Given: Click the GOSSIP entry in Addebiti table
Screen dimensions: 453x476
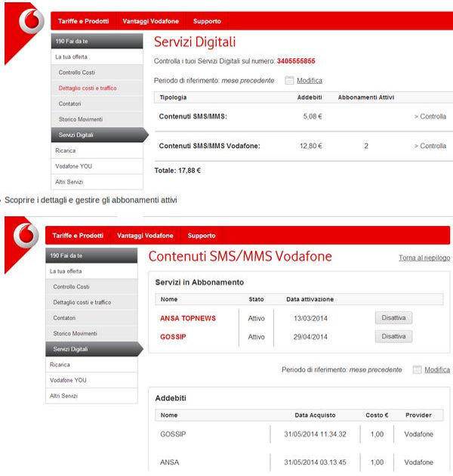Looking at the screenshot, I should [173, 434].
